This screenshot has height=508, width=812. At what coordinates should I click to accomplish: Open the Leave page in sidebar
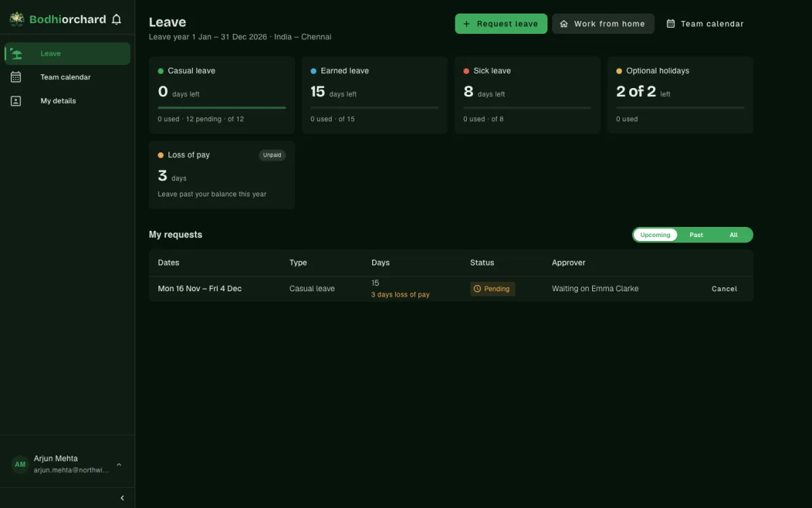[x=68, y=54]
